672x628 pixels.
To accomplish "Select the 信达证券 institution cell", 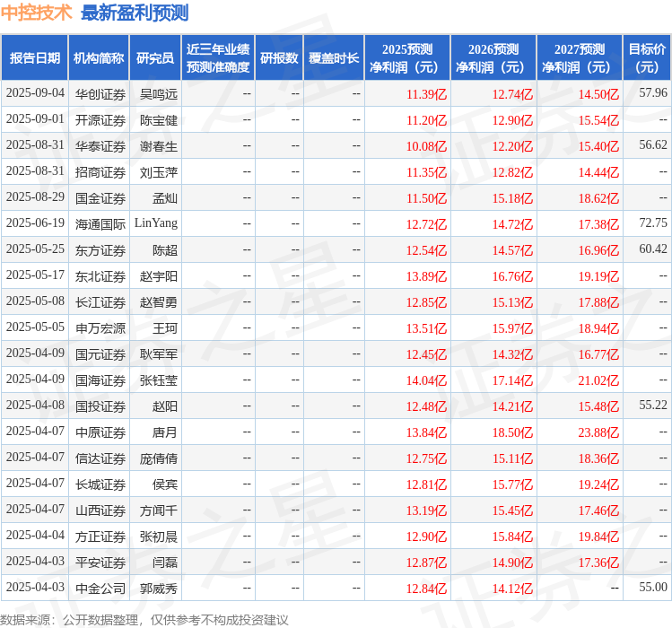I will click(100, 458).
